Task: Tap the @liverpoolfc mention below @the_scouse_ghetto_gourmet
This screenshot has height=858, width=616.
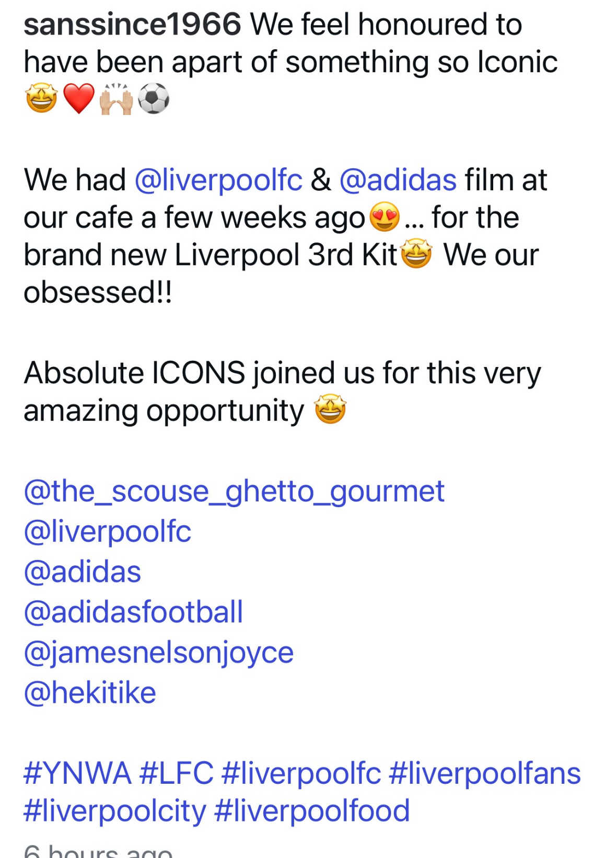Action: [x=108, y=532]
